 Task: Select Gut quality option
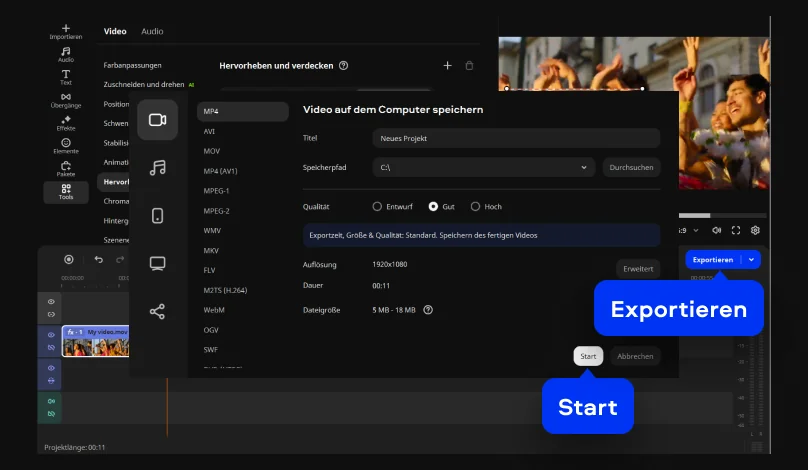click(x=442, y=207)
